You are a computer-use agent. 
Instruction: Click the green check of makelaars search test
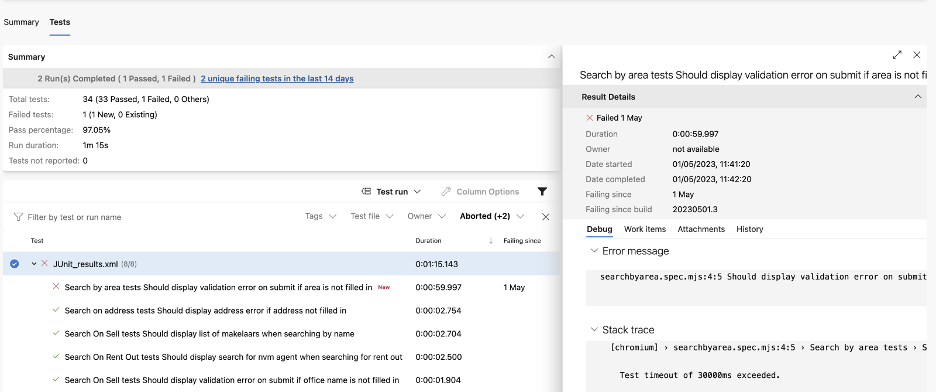click(x=56, y=334)
